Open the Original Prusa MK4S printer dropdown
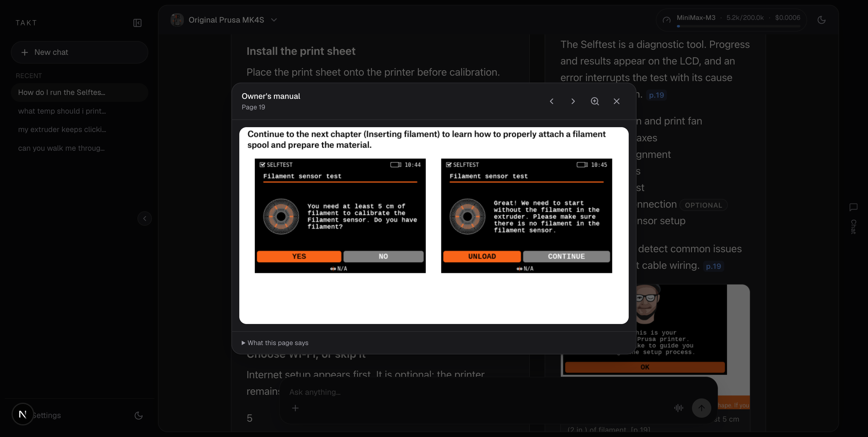 coord(224,20)
